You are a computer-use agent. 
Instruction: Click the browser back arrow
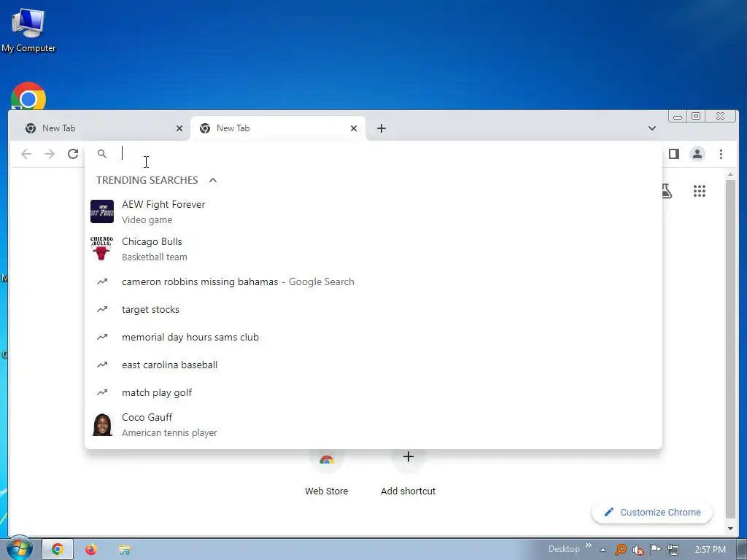pos(26,154)
